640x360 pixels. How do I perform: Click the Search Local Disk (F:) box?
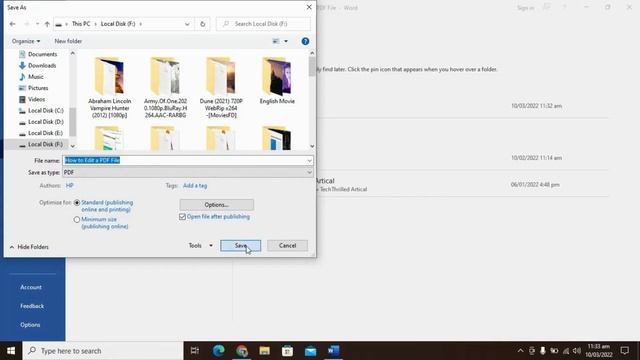coord(263,24)
